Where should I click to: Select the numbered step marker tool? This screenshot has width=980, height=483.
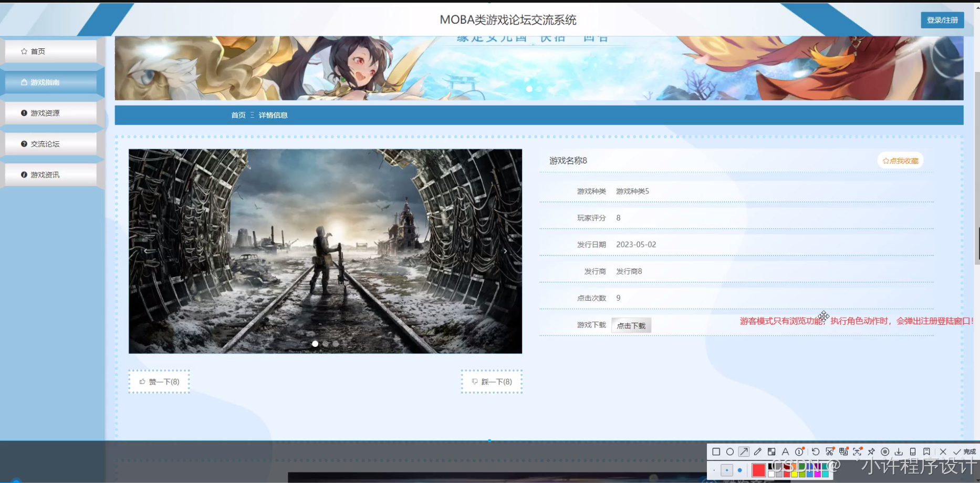pyautogui.click(x=799, y=452)
